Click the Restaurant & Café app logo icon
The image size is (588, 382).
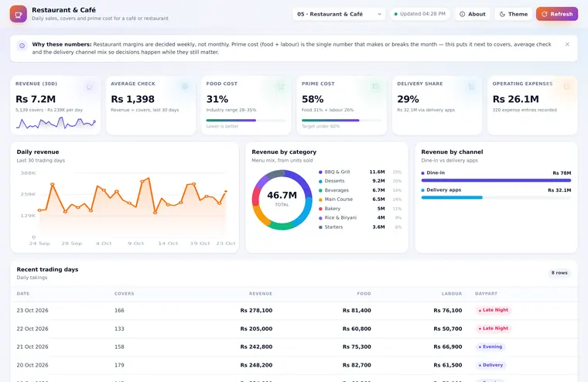[x=19, y=14]
